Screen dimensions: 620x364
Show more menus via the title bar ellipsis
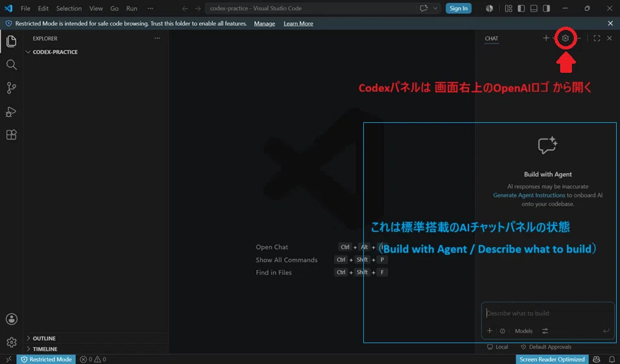coord(150,8)
